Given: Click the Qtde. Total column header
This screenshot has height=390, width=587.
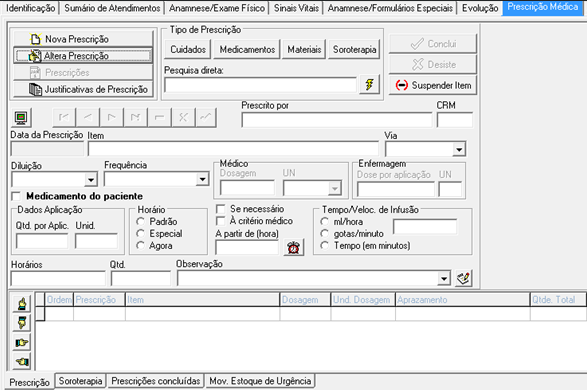Looking at the screenshot, I should point(558,300).
